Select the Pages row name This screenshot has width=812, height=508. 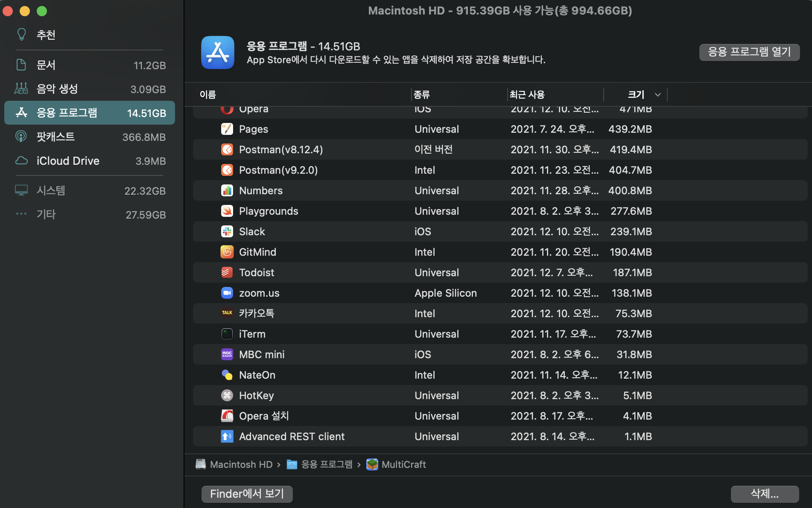[254, 129]
